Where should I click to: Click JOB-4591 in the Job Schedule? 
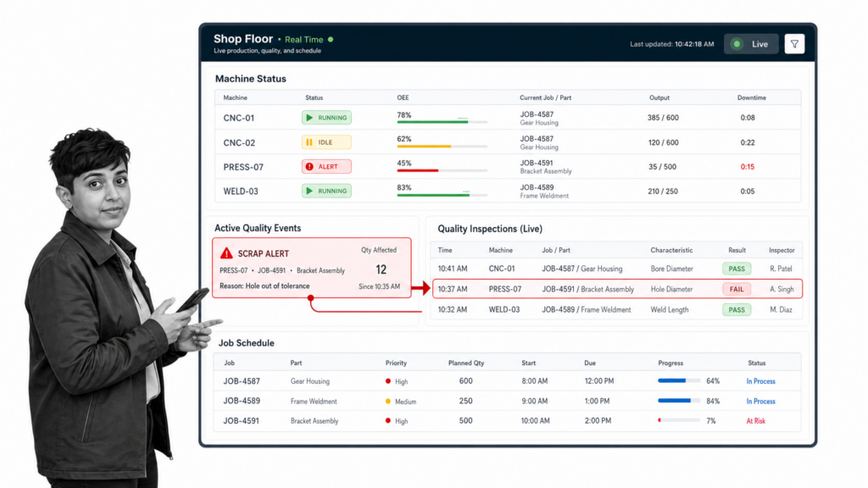click(x=242, y=421)
